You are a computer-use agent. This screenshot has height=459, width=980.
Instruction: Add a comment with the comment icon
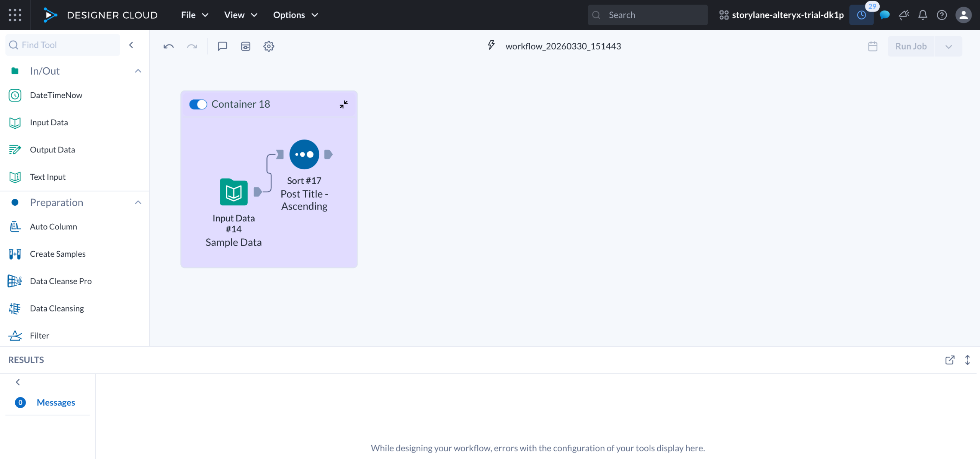click(222, 46)
